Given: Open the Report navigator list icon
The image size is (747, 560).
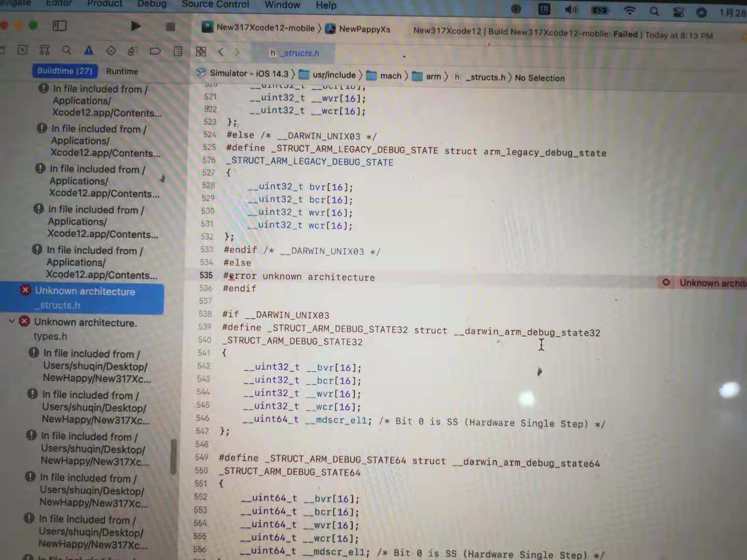Looking at the screenshot, I should click(x=178, y=51).
